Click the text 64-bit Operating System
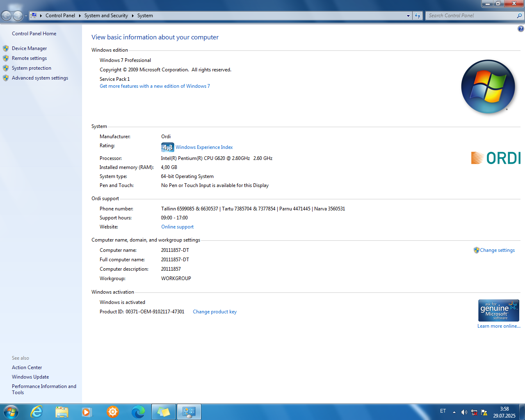This screenshot has height=420, width=525. point(187,176)
